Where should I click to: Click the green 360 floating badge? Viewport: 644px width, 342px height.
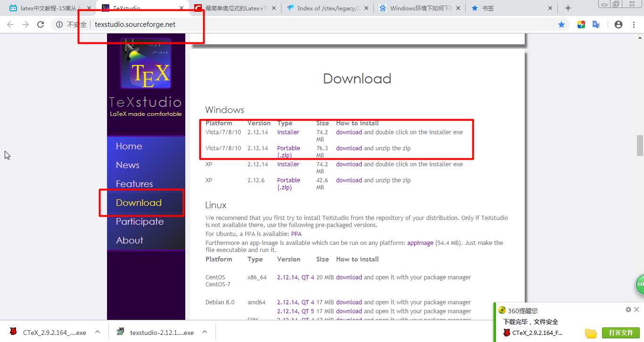coord(639,285)
